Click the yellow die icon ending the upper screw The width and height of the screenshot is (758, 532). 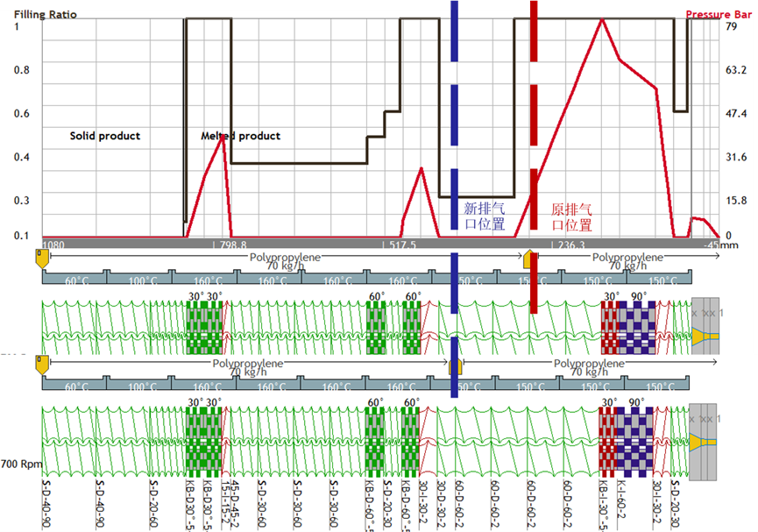click(703, 336)
